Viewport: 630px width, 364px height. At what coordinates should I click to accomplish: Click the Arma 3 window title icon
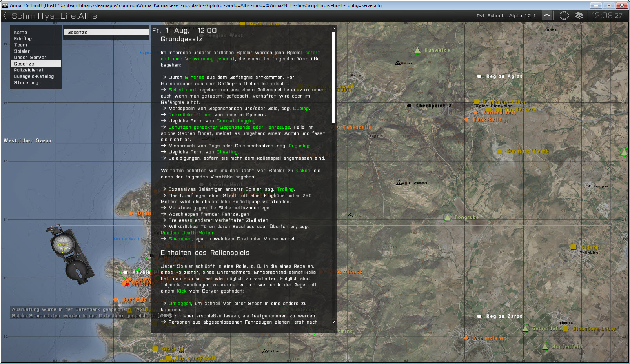pyautogui.click(x=5, y=5)
